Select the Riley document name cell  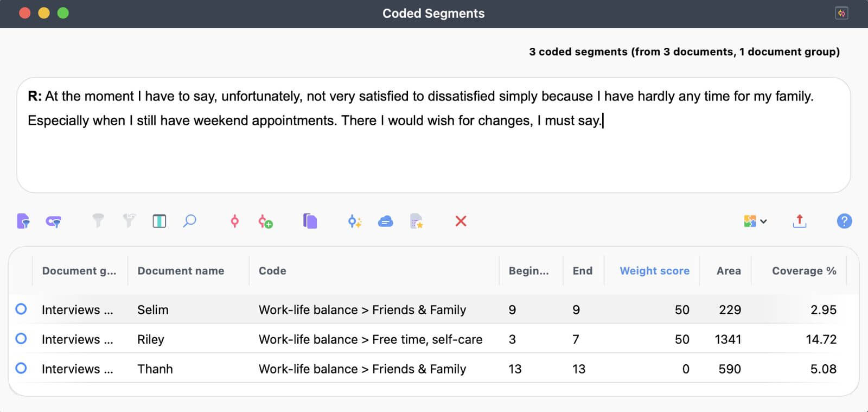point(150,339)
